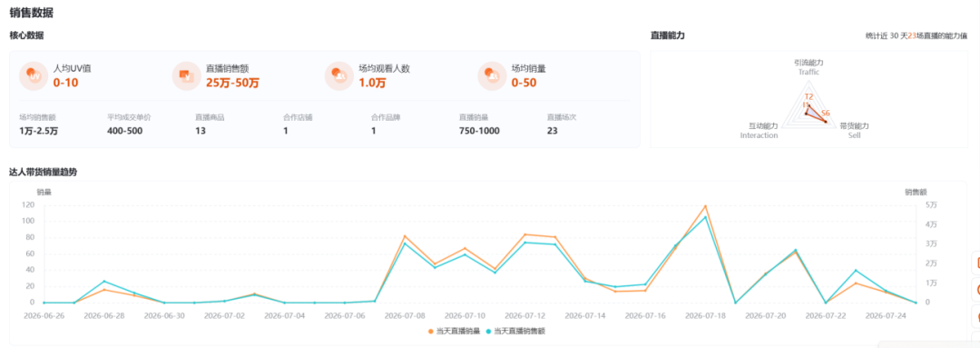Screen dimensions: 980x348
Task: Click the 2026-07-18 date axis label
Action: click(x=705, y=316)
